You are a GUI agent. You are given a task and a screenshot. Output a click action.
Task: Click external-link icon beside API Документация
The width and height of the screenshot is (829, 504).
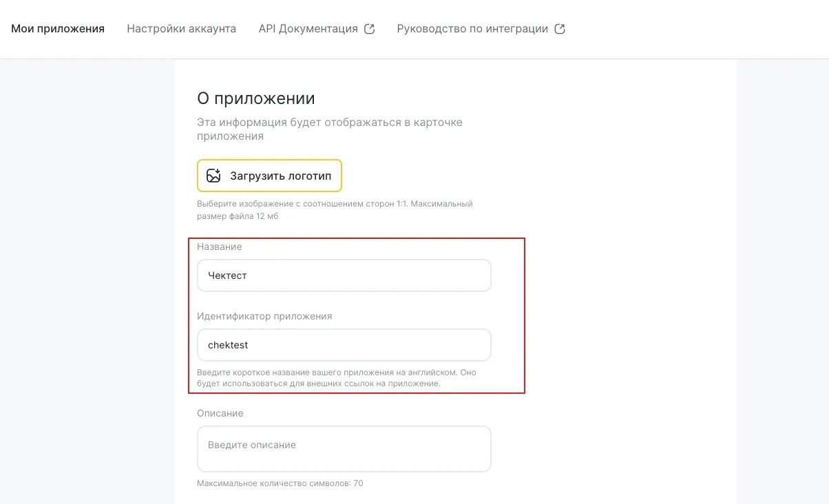click(369, 29)
